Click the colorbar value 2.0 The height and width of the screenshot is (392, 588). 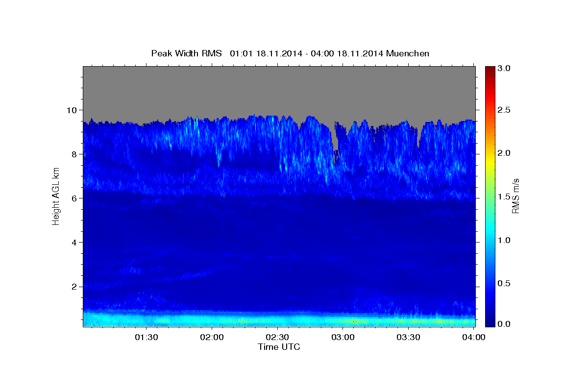pyautogui.click(x=505, y=153)
